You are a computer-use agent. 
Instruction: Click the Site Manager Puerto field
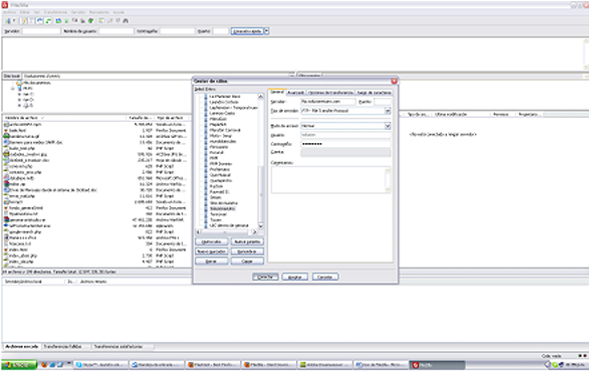coord(383,102)
